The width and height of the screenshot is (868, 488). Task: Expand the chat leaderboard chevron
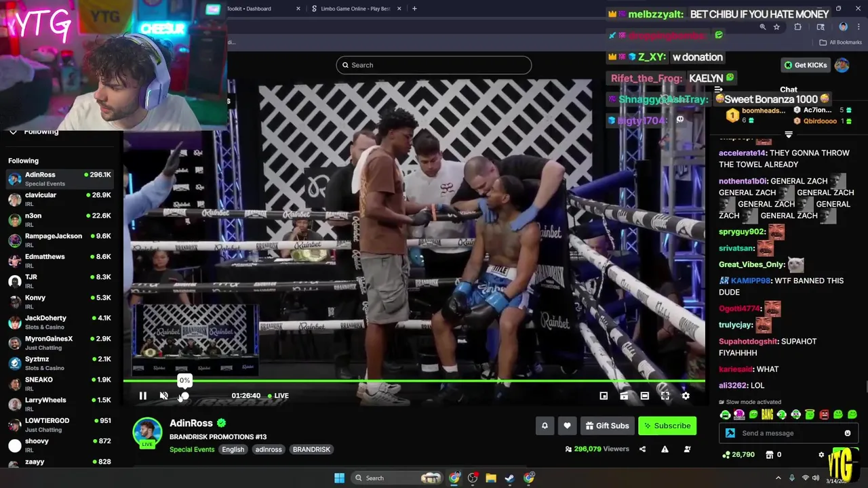point(788,135)
